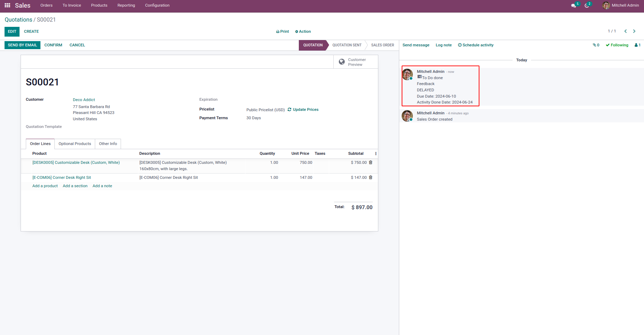Open the apps grid menu icon

click(7, 5)
